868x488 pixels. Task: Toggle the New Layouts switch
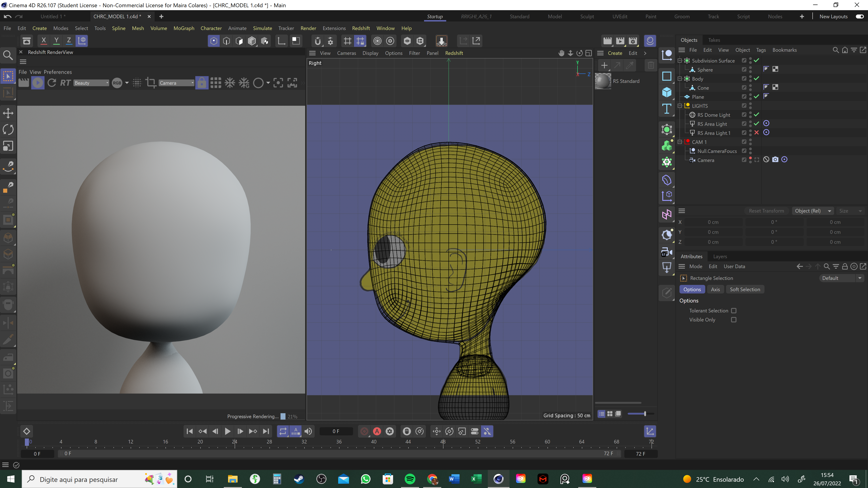click(x=860, y=16)
